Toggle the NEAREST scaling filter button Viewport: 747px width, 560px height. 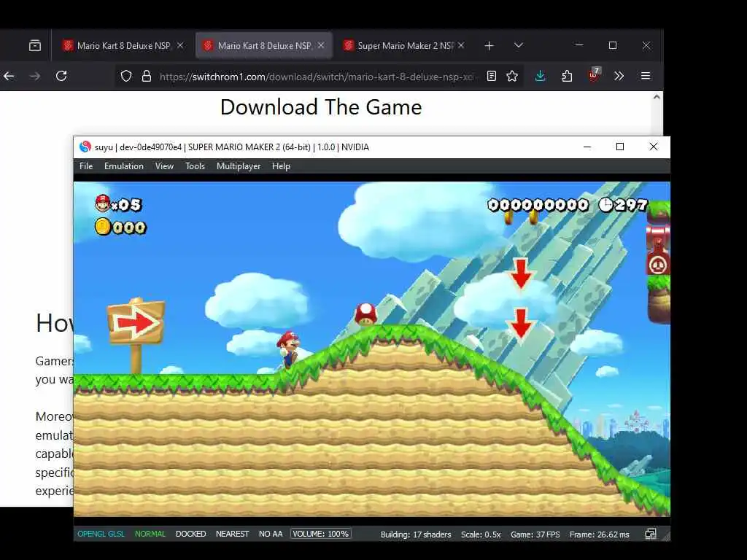pos(232,534)
